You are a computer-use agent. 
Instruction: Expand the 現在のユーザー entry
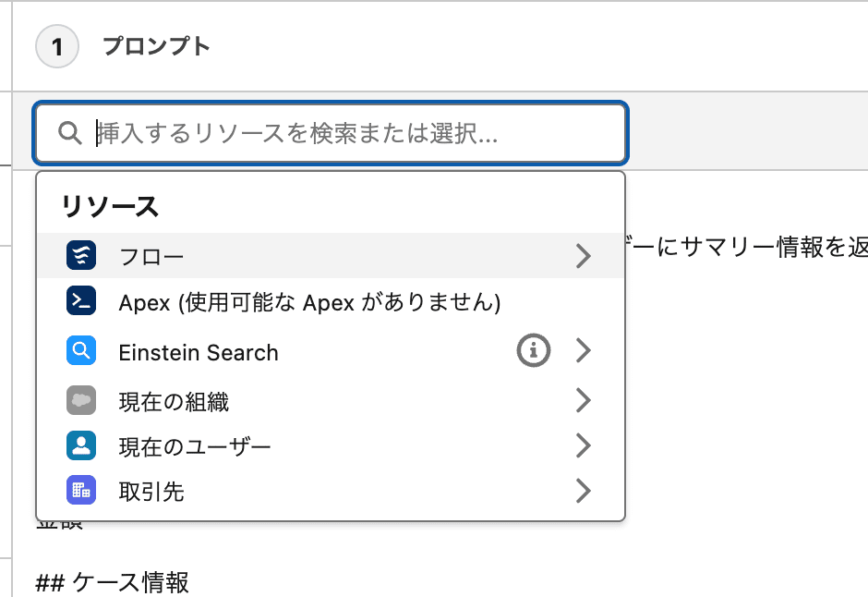(583, 445)
